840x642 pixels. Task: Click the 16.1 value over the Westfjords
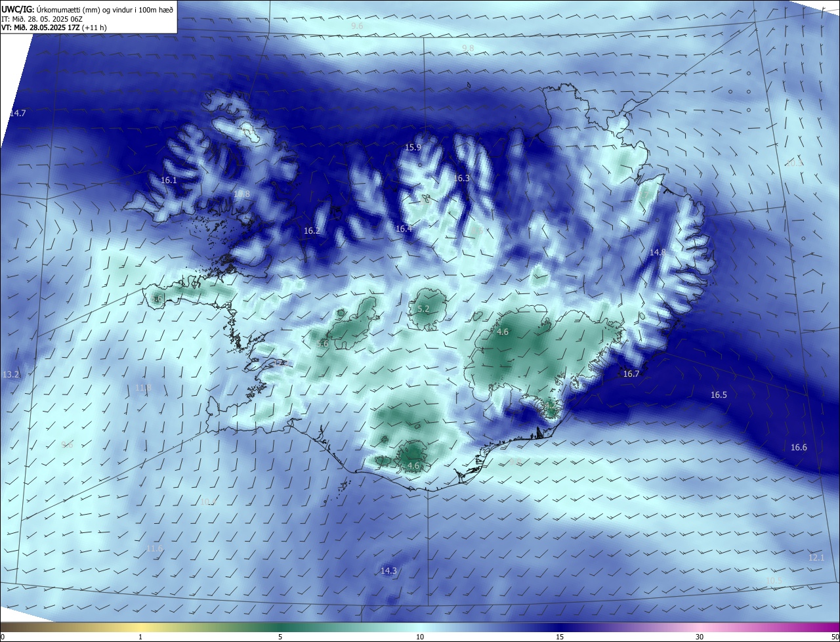pos(169,180)
